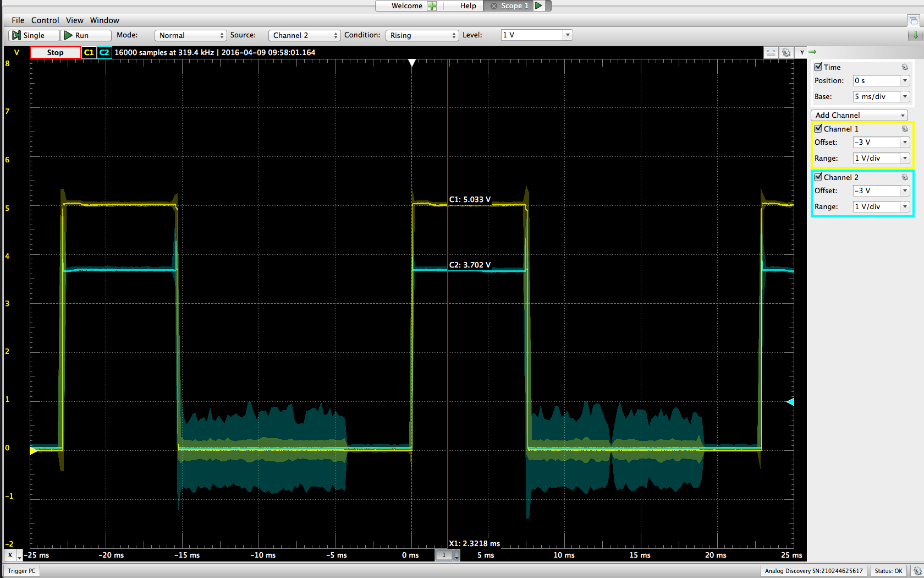Open Time settings gear icon

(x=905, y=67)
